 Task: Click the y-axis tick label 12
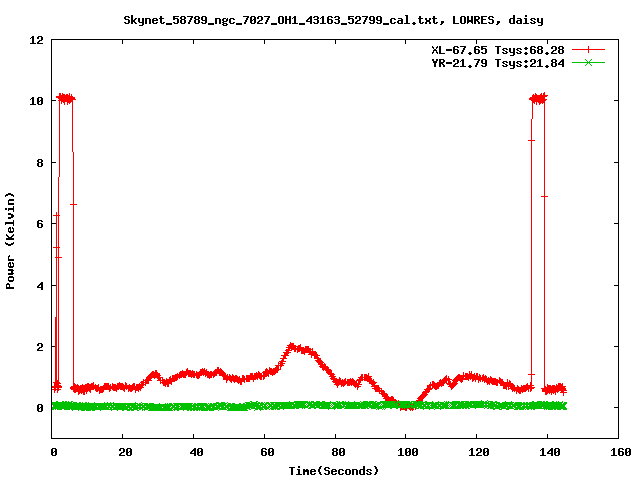pyautogui.click(x=37, y=40)
